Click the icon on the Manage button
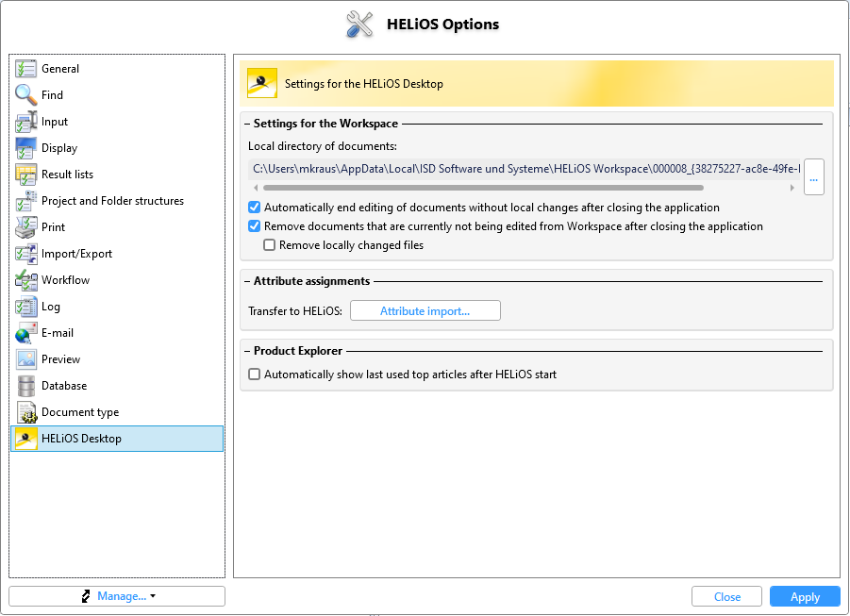Screen dimensions: 850x616 click(86, 596)
